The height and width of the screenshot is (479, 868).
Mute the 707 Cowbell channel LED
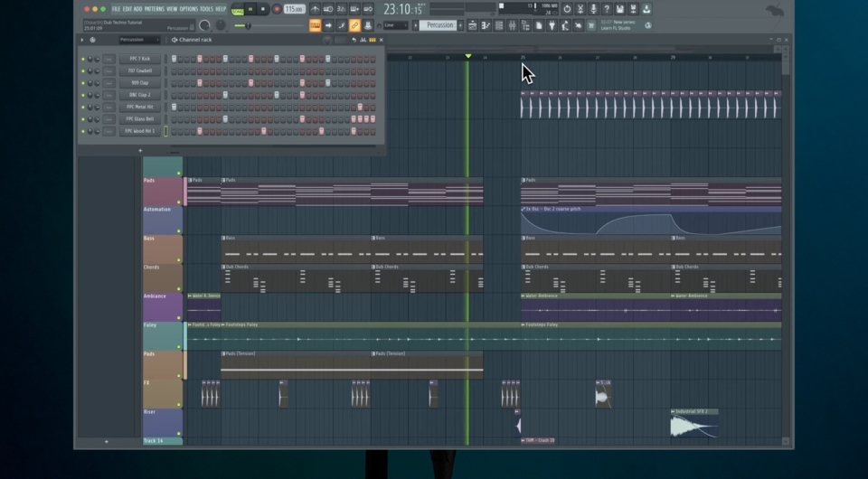(x=83, y=70)
